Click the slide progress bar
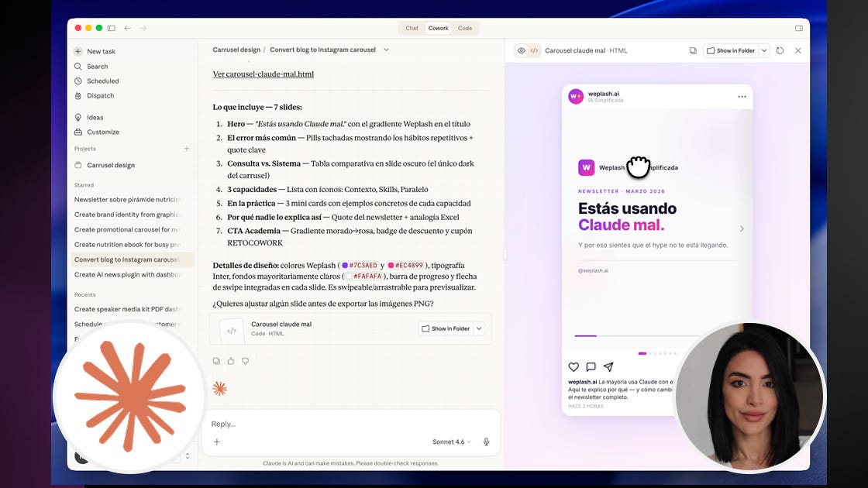Viewport: 868px width, 488px height. coord(639,336)
